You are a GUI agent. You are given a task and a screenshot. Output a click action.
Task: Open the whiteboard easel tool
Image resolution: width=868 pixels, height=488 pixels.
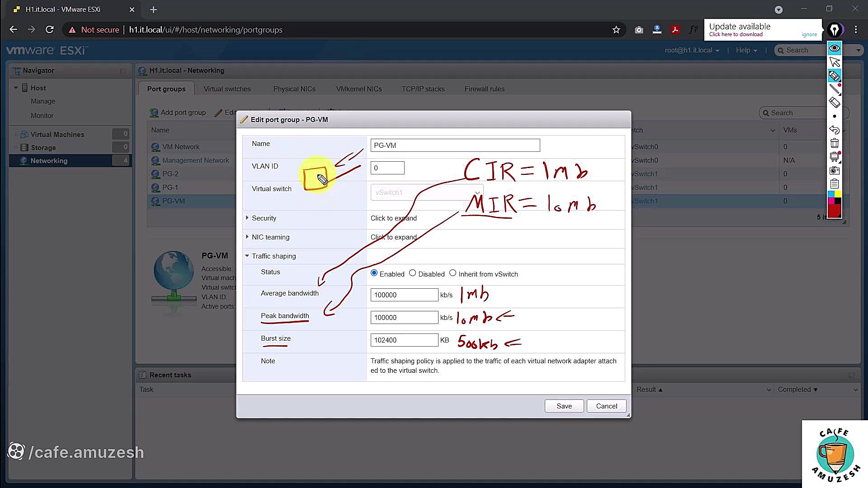835,157
